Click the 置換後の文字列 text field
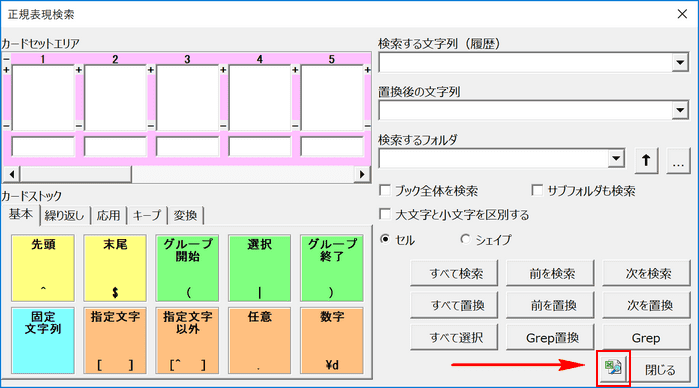Image resolution: width=699 pixels, height=388 pixels. [525, 110]
